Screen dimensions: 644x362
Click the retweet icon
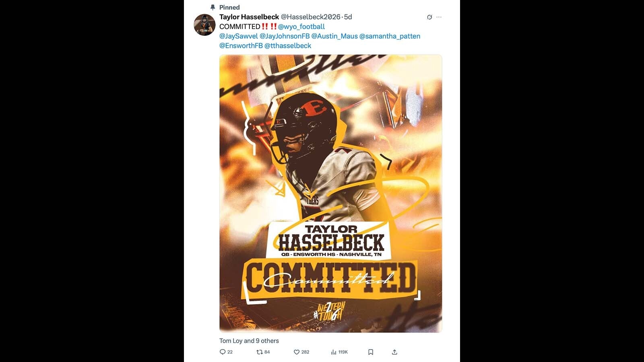click(x=260, y=352)
